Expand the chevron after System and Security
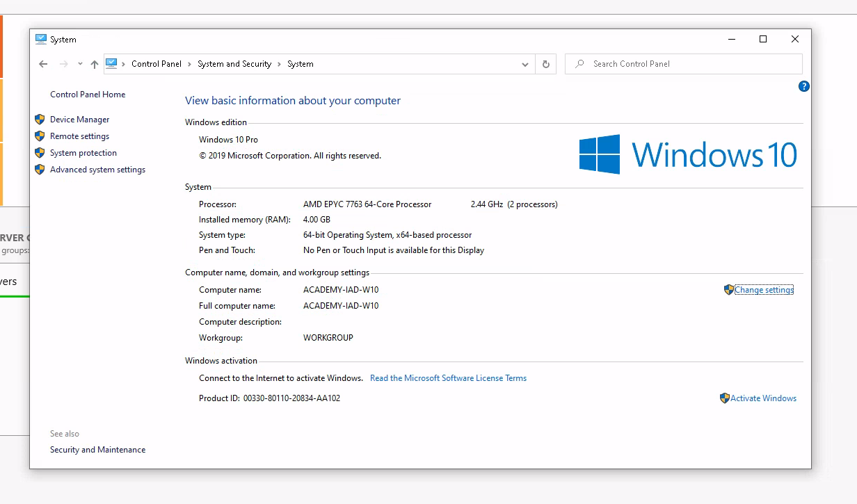Image resolution: width=857 pixels, height=504 pixels. click(x=280, y=64)
